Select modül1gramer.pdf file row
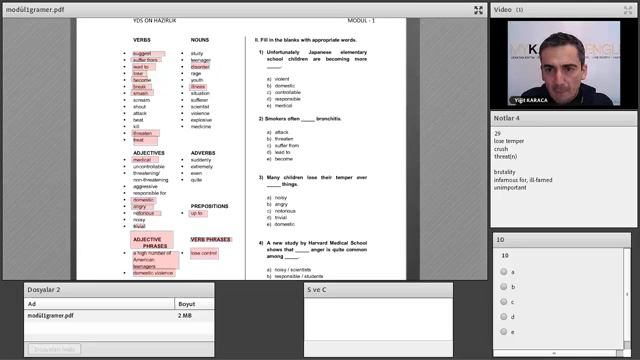The width and height of the screenshot is (640, 360). click(x=119, y=316)
